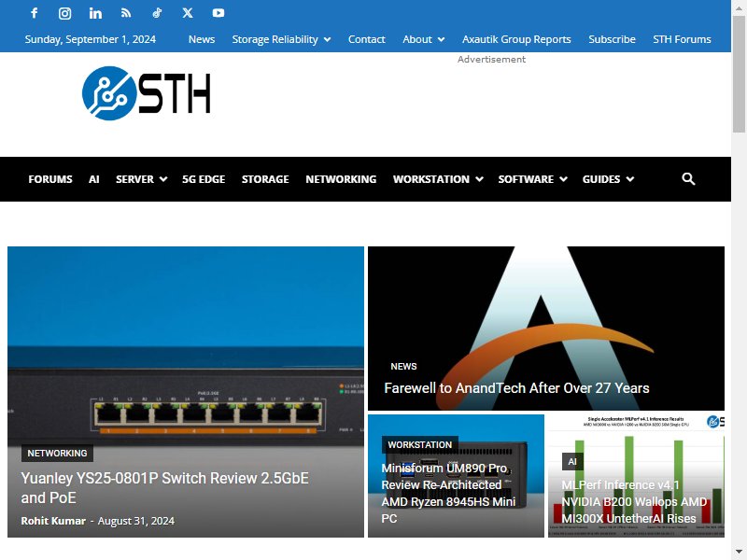747x560 pixels.
Task: Open MLPerf Inference v4.1 article
Action: pyautogui.click(x=634, y=501)
